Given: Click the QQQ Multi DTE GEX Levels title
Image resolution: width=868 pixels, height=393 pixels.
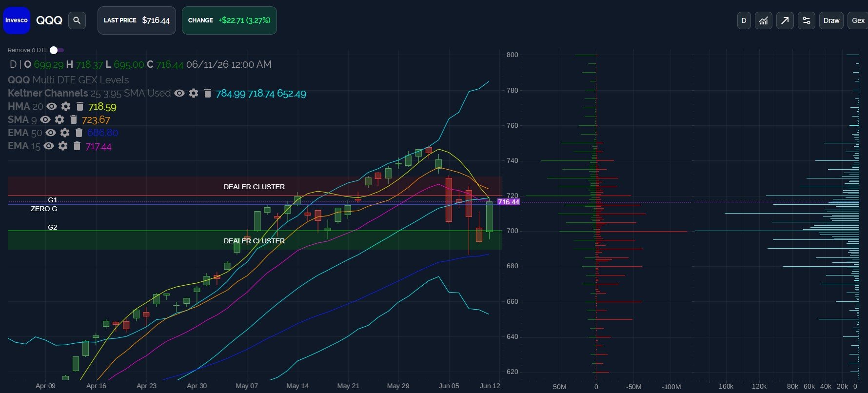Looking at the screenshot, I should pos(68,80).
